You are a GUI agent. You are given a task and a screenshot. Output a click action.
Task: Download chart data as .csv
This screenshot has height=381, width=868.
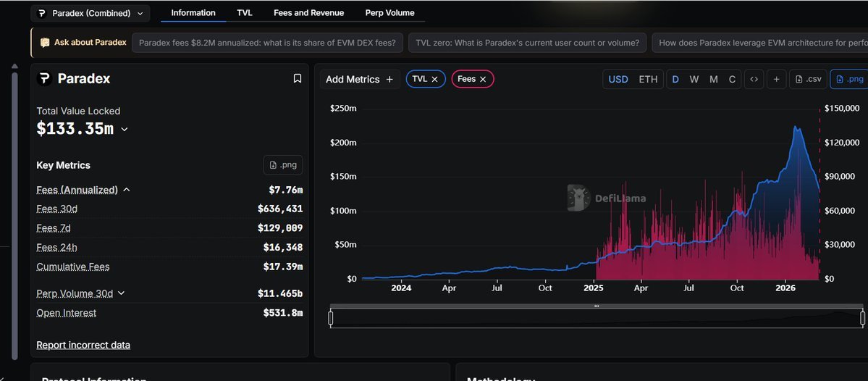click(x=808, y=79)
